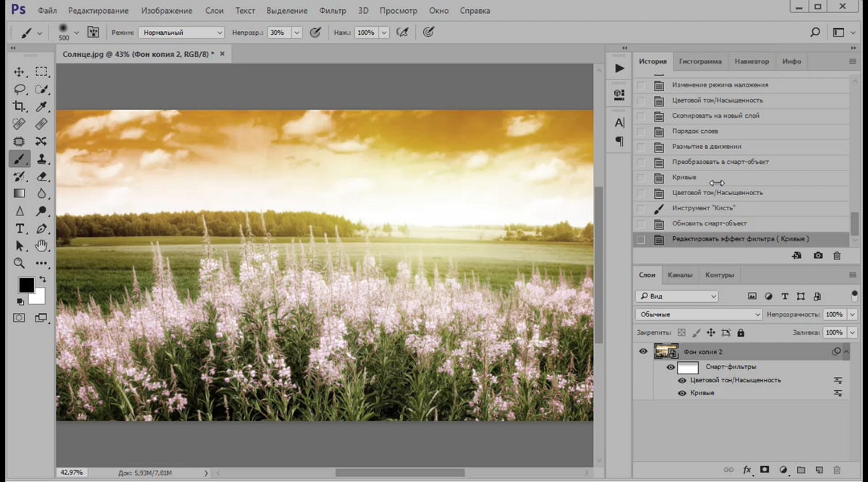Open layer blend mode Обычные dropdown

[699, 314]
